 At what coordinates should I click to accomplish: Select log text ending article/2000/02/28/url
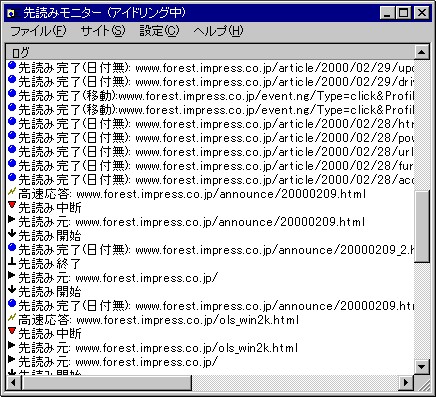(216, 152)
